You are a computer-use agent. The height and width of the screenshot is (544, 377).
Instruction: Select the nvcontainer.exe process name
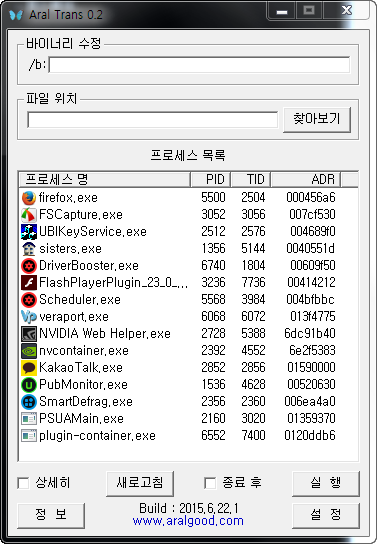(x=84, y=351)
